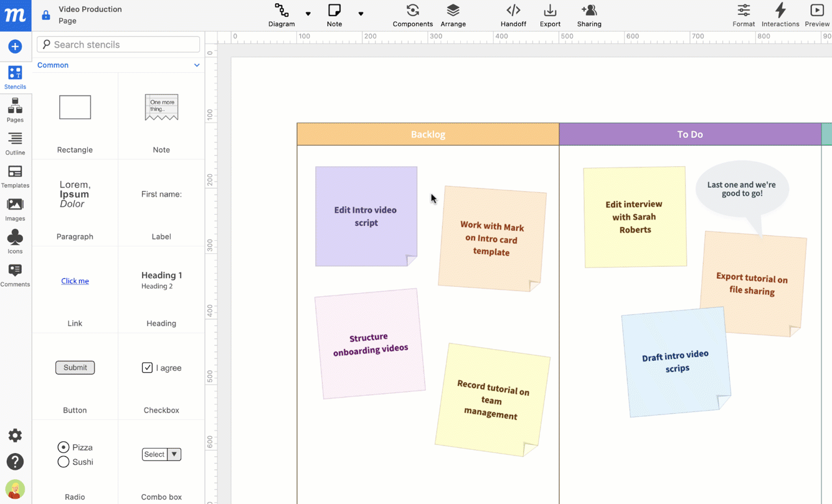Switch to the Pages sidebar tab
Screen dimensions: 832x504
15,111
